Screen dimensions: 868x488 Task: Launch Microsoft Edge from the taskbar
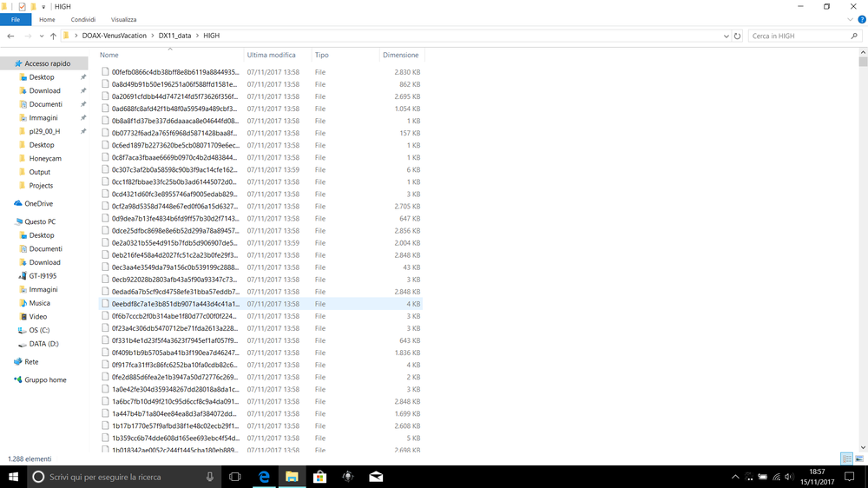pos(264,477)
